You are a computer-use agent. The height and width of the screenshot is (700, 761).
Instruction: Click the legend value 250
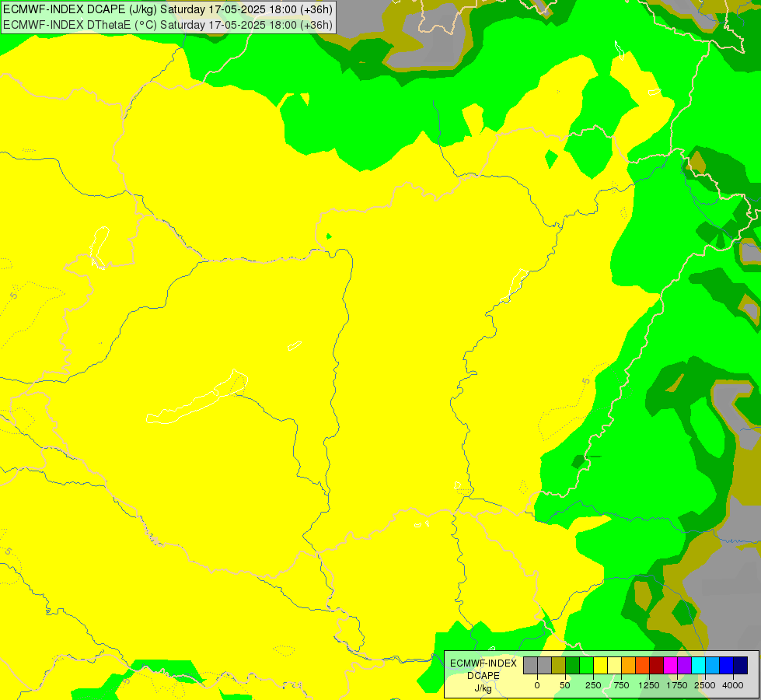(x=593, y=685)
